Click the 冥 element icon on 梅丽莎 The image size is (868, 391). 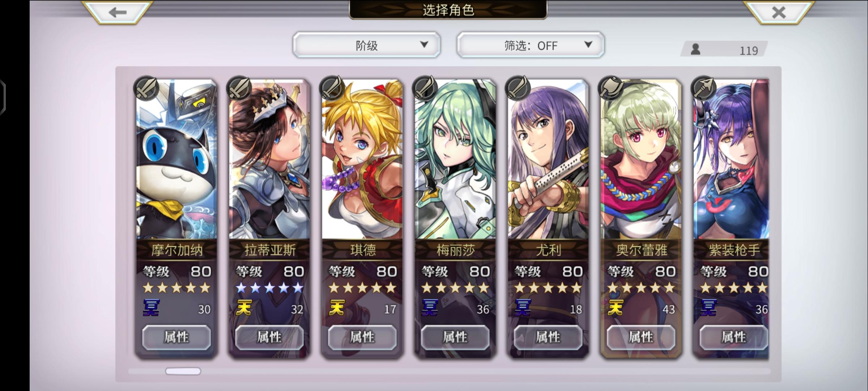click(430, 308)
